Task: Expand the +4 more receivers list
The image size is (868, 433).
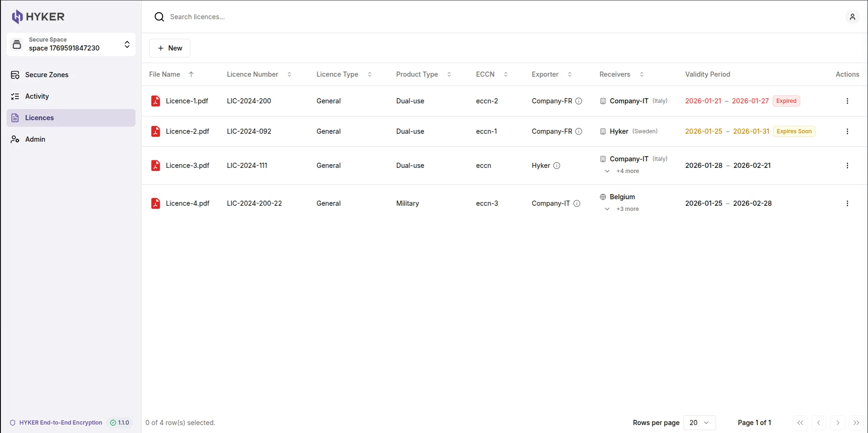Action: pos(622,171)
